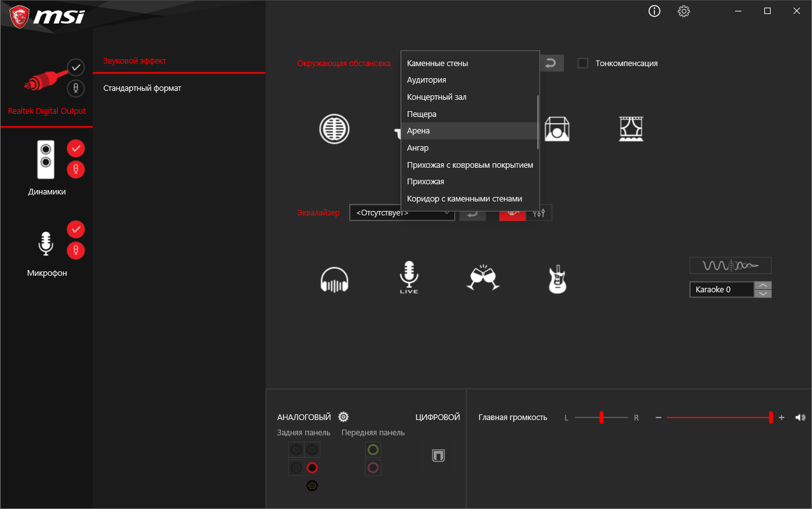Screen dimensions: 812x509
Task: Click the Realtek Digital Output label
Action: tap(47, 111)
